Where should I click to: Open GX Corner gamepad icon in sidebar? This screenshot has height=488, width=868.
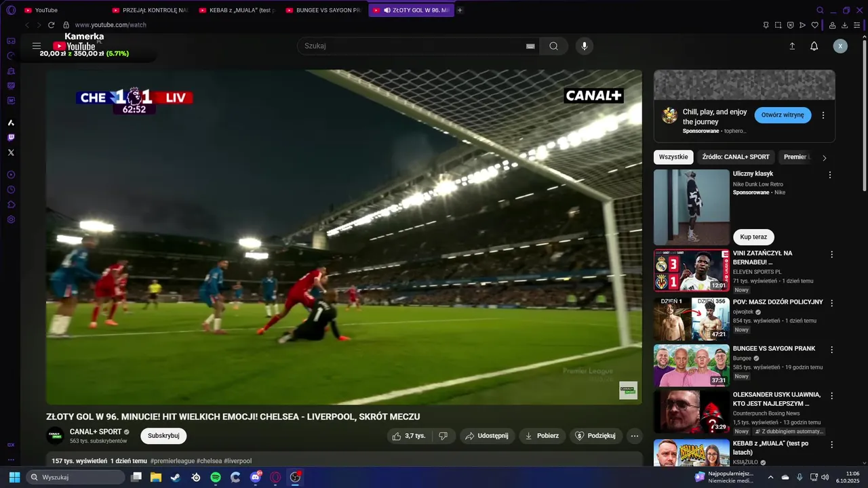(11, 41)
